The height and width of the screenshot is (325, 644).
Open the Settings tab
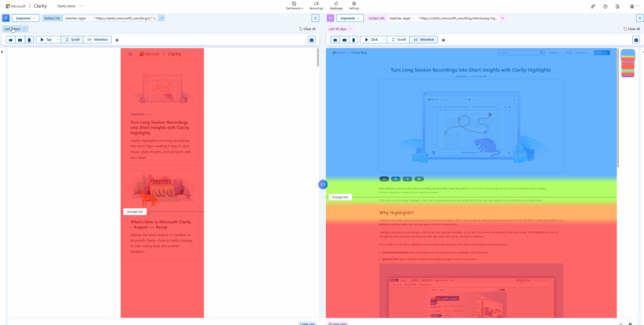point(354,6)
